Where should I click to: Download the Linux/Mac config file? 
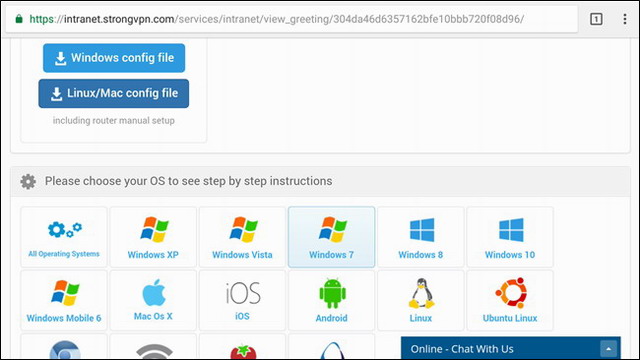114,93
